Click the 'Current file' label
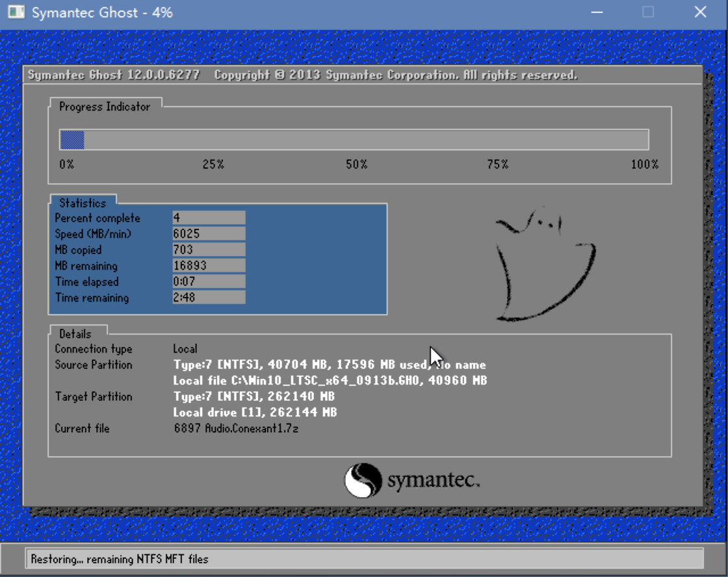This screenshot has width=728, height=577. click(82, 428)
